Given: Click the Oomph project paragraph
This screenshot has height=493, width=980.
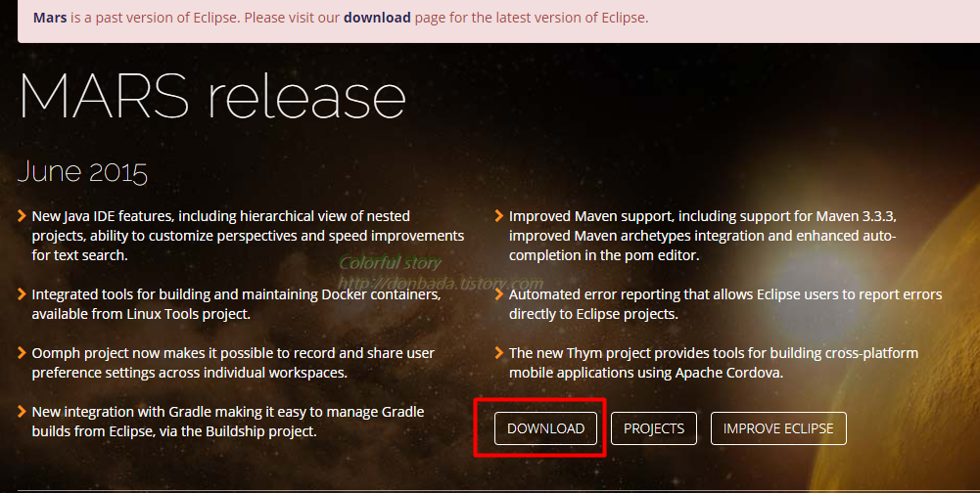Looking at the screenshot, I should 233,363.
